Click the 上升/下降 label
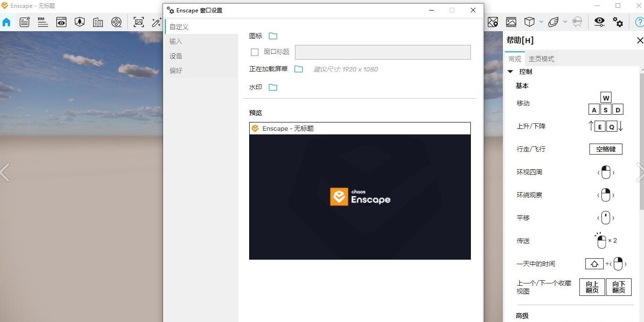 pyautogui.click(x=531, y=126)
